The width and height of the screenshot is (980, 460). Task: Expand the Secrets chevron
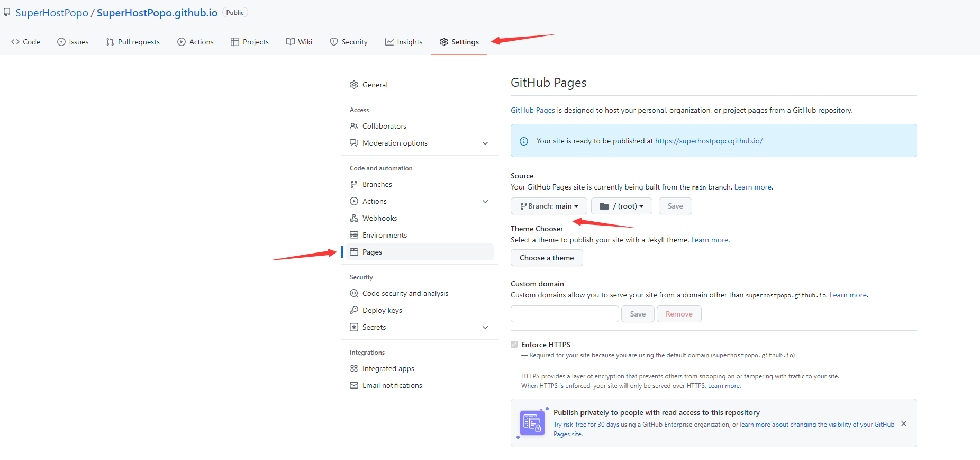pos(485,328)
